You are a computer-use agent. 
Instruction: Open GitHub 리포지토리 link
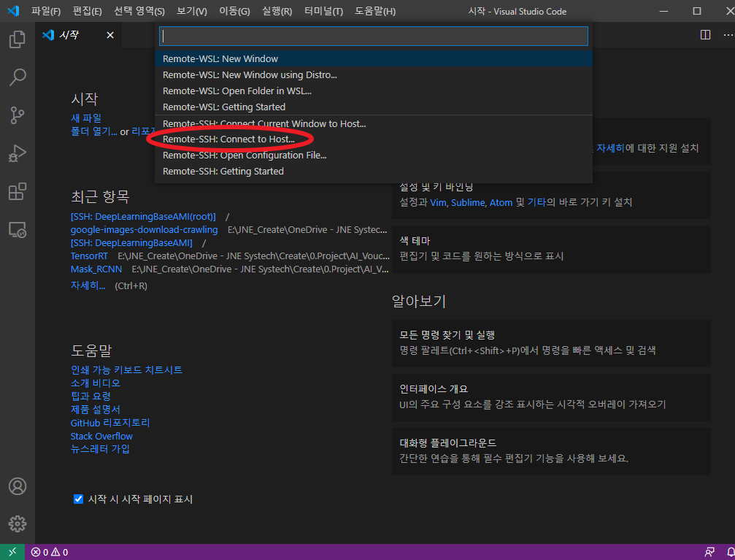click(x=110, y=423)
